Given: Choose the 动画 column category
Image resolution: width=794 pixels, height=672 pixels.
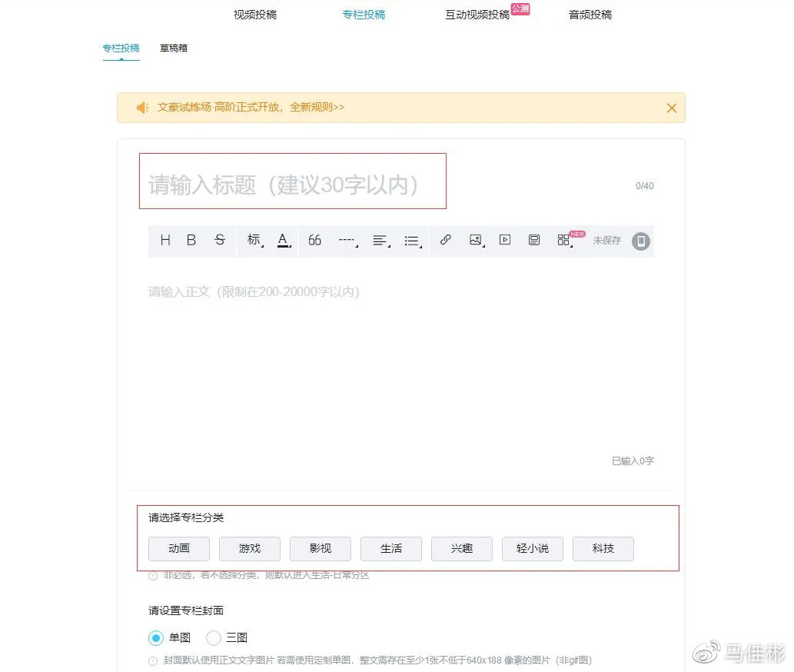Looking at the screenshot, I should click(179, 548).
